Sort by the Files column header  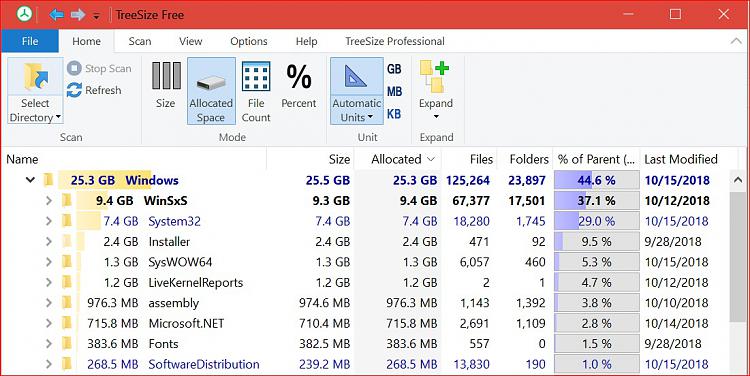click(469, 159)
